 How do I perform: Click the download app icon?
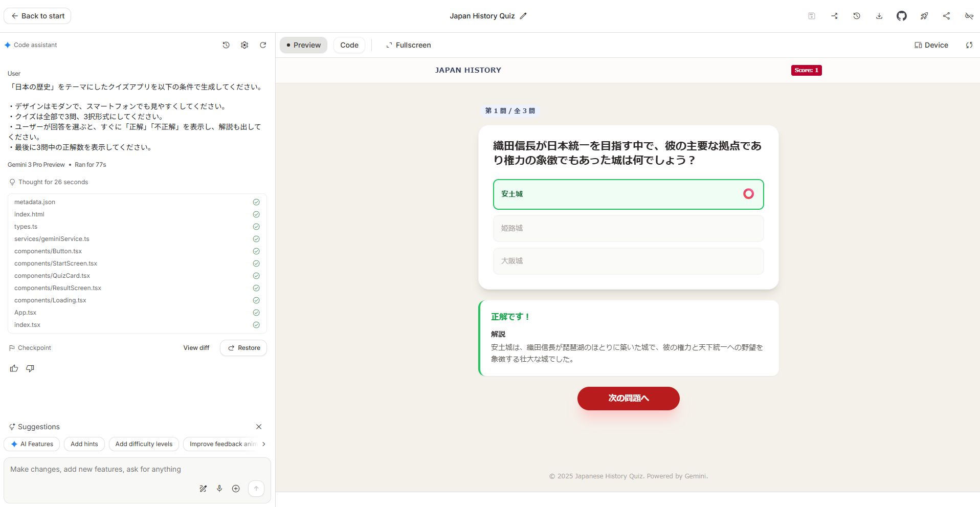pos(879,16)
